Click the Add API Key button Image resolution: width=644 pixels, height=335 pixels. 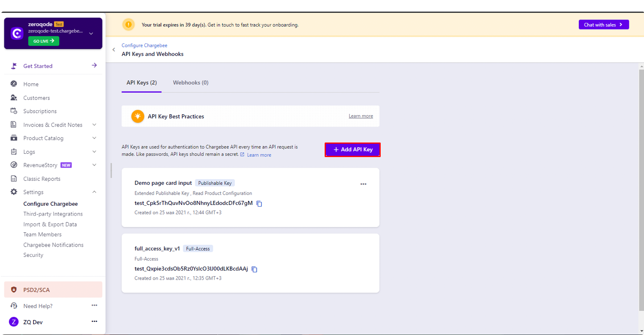(x=352, y=150)
